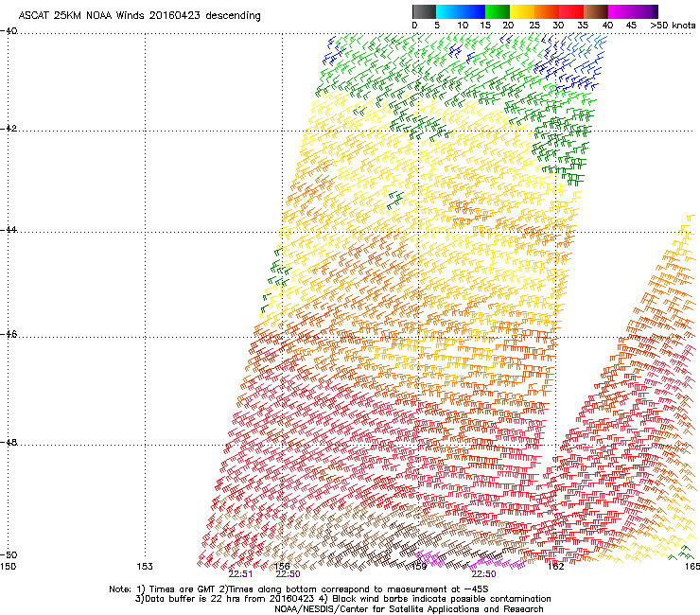This screenshot has height=615, width=700.
Task: Click the '-48' latitude axis label
Action: (x=9, y=443)
